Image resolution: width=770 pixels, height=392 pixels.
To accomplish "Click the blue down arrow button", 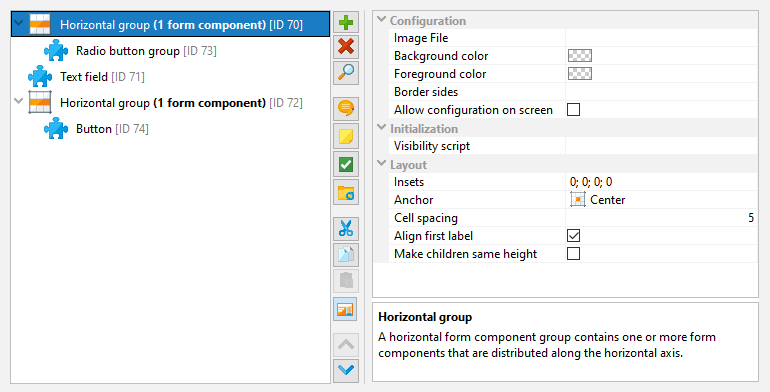I will pos(346,370).
